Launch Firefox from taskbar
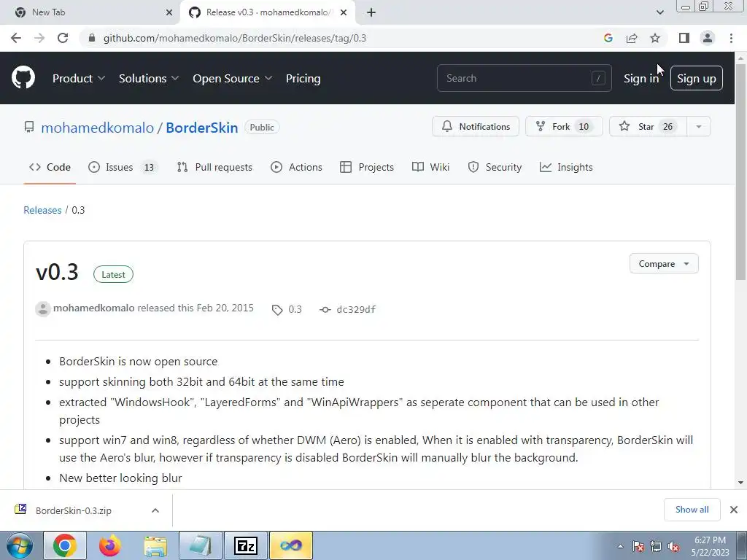747x560 pixels. [110, 545]
